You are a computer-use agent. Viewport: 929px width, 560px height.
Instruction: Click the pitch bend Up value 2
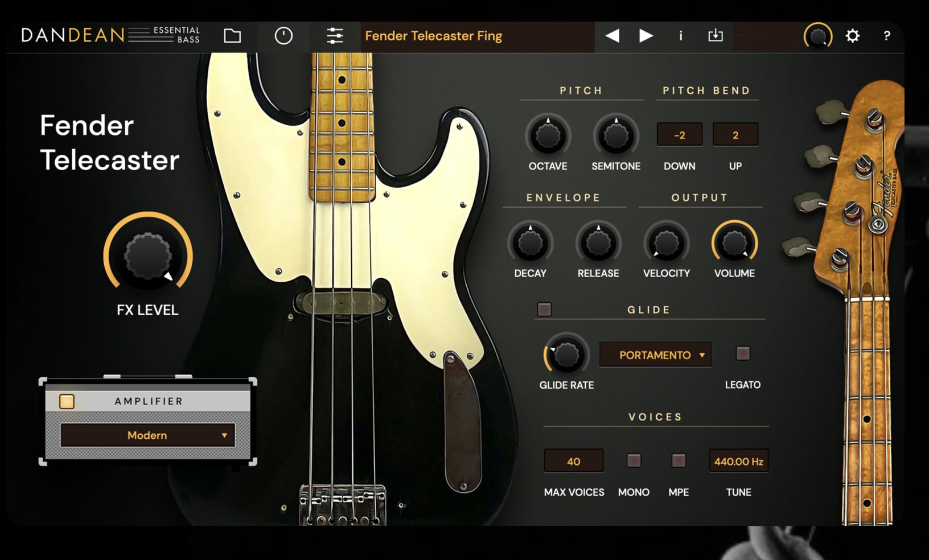point(735,135)
